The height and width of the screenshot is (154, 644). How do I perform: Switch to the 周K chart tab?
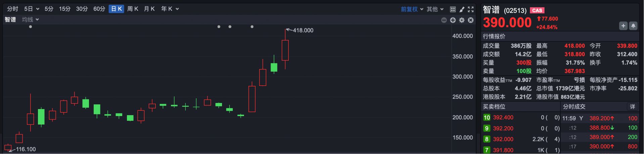pyautogui.click(x=133, y=9)
